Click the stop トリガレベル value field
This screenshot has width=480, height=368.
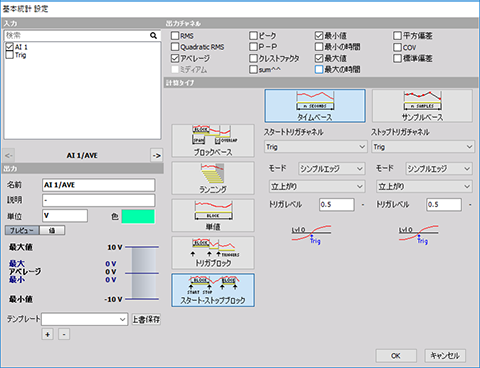coord(444,204)
